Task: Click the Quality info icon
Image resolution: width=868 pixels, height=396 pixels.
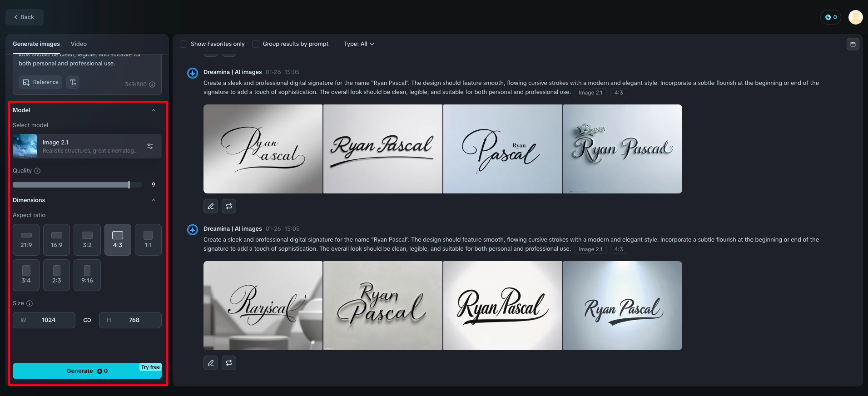Action: [37, 171]
